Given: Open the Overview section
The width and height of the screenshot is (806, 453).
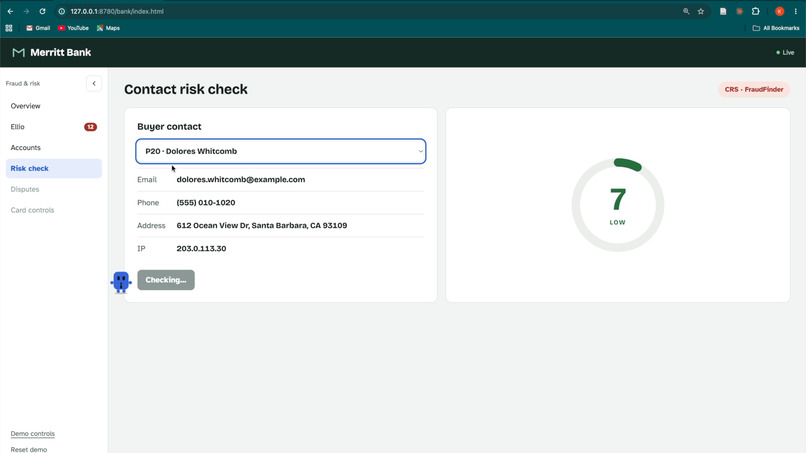Looking at the screenshot, I should click(53, 106).
